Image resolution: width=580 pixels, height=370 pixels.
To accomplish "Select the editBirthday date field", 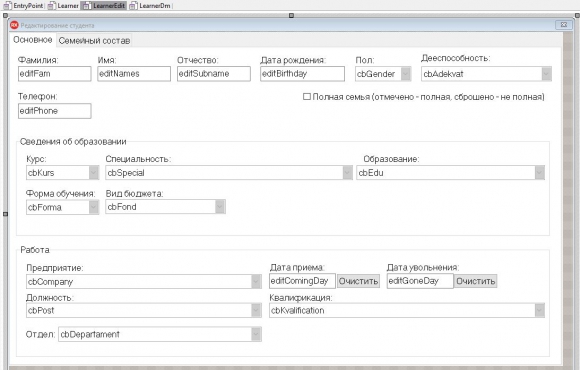I will (302, 74).
